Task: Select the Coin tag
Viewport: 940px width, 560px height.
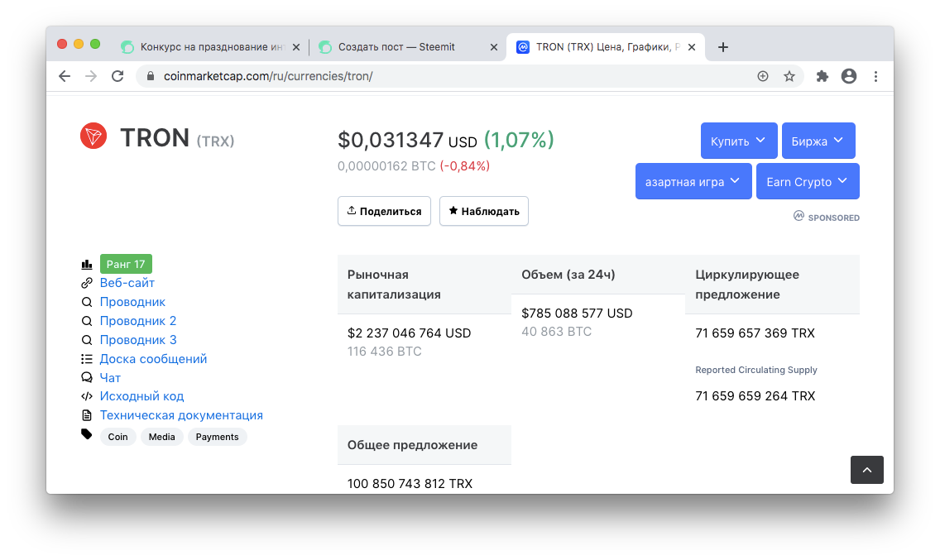Action: [x=117, y=437]
